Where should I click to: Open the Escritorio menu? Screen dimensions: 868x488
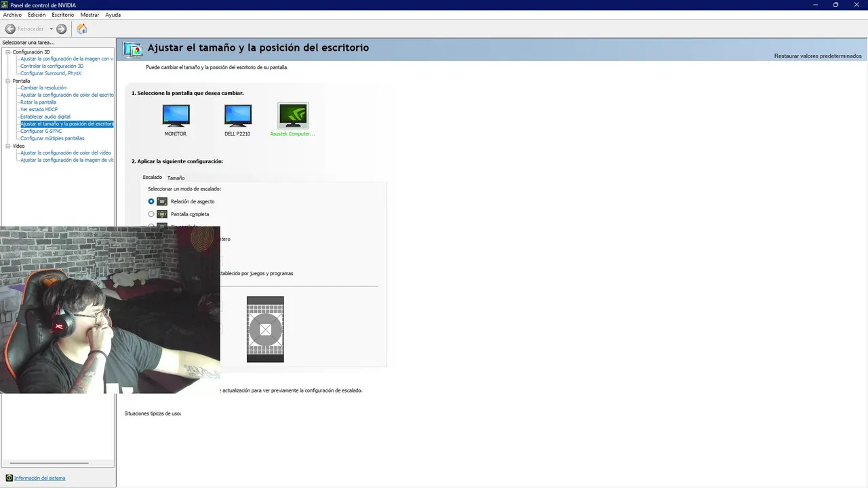(63, 15)
